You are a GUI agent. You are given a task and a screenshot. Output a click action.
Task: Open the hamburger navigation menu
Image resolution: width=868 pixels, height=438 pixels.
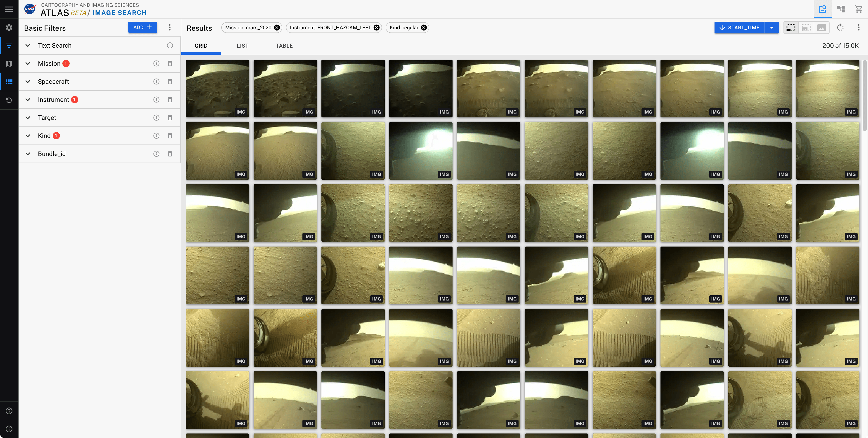pyautogui.click(x=9, y=9)
